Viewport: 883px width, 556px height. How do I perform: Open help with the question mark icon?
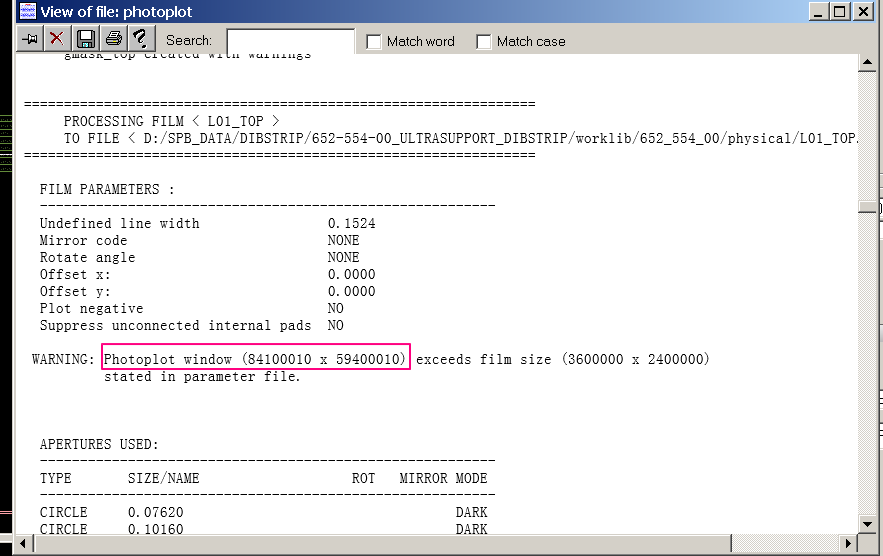tap(141, 39)
